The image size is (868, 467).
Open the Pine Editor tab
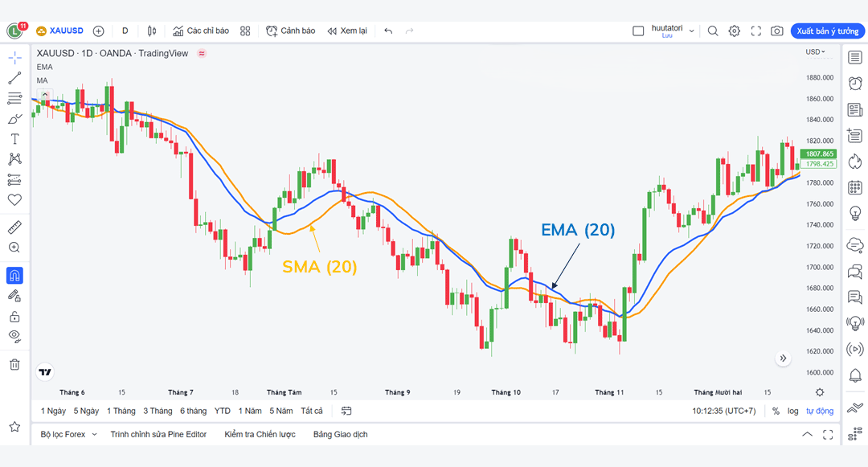tap(158, 434)
